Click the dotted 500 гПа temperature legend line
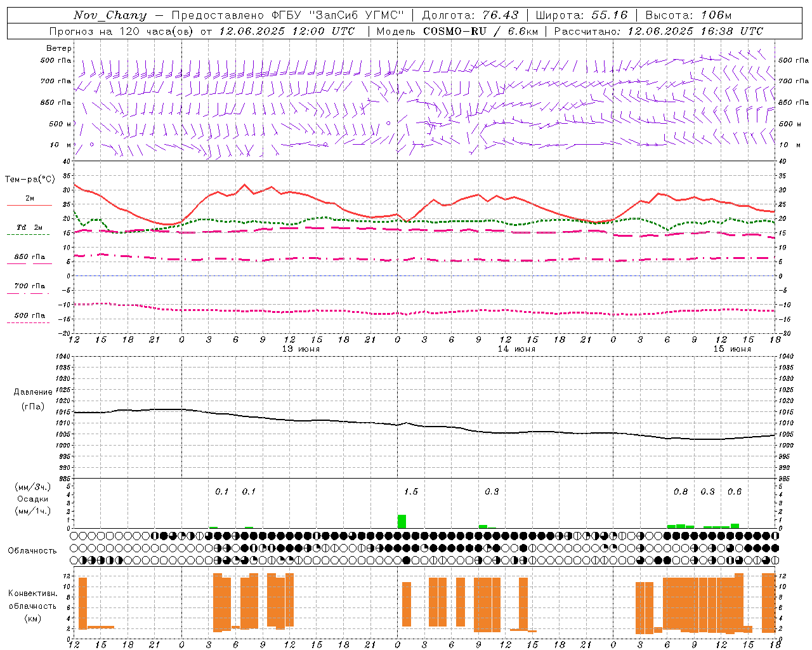The image size is (812, 650). point(29,322)
